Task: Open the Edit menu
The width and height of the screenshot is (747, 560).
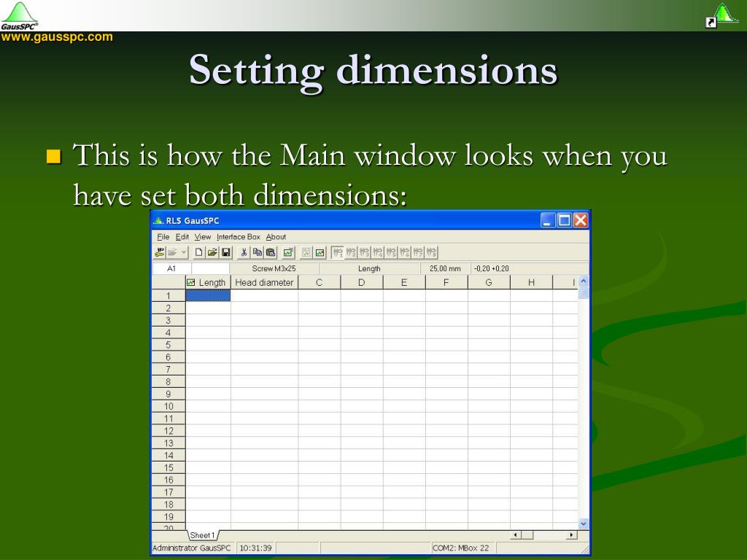Action: tap(182, 237)
